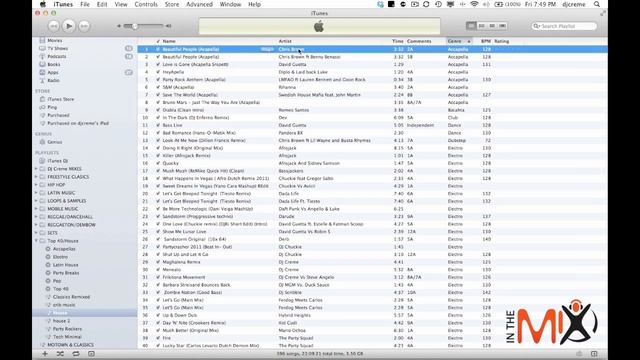640x360 pixels.
Task: Click the Create playlist plus button
Action: (45, 353)
